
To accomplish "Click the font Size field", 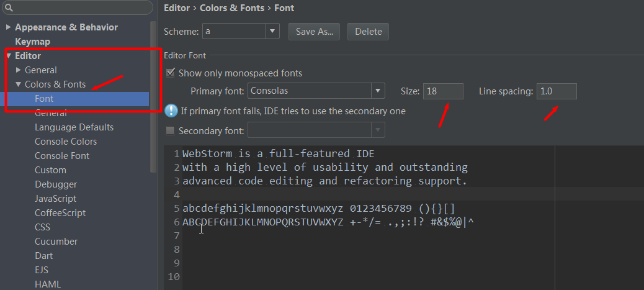I will point(443,91).
